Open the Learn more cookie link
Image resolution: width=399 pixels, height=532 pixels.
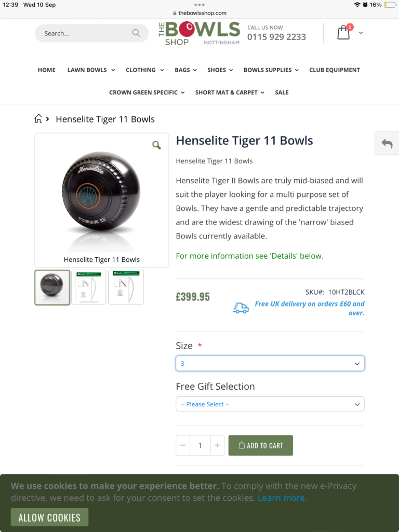click(x=281, y=498)
